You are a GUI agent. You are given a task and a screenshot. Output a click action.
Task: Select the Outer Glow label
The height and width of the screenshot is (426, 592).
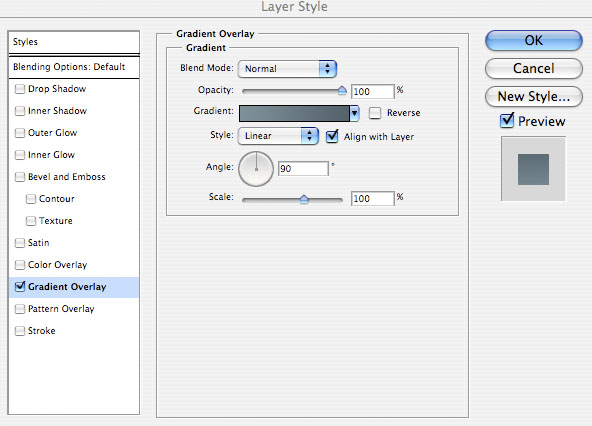point(52,133)
